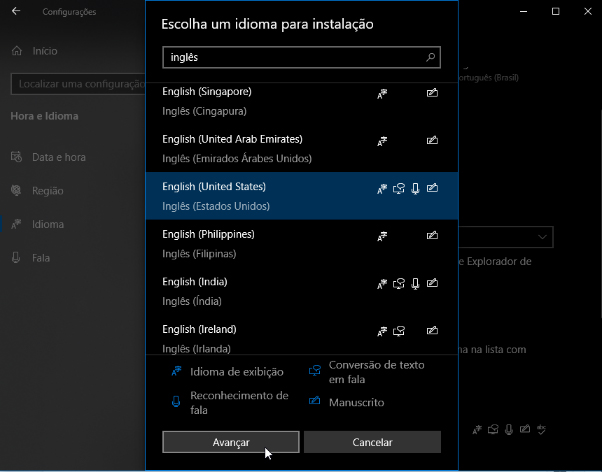Screen dimensions: 602x472
Task: Click display language icon for English (Philippines)
Action: pyautogui.click(x=382, y=236)
